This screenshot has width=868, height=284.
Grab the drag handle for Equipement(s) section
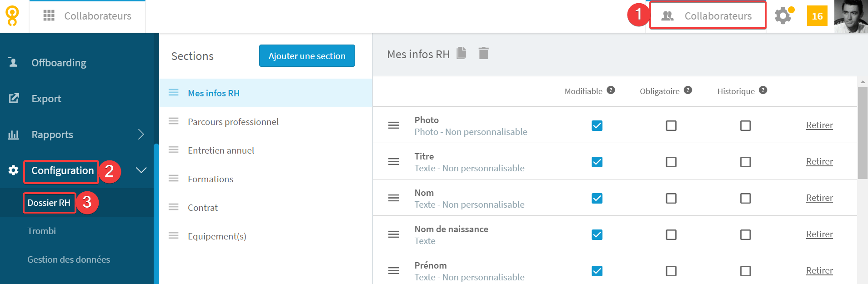click(x=173, y=235)
